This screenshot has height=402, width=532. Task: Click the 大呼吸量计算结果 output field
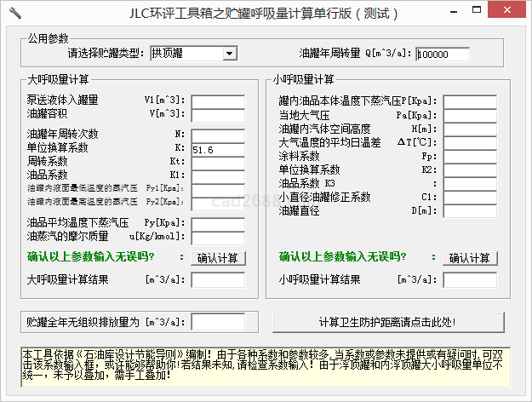[217, 279]
